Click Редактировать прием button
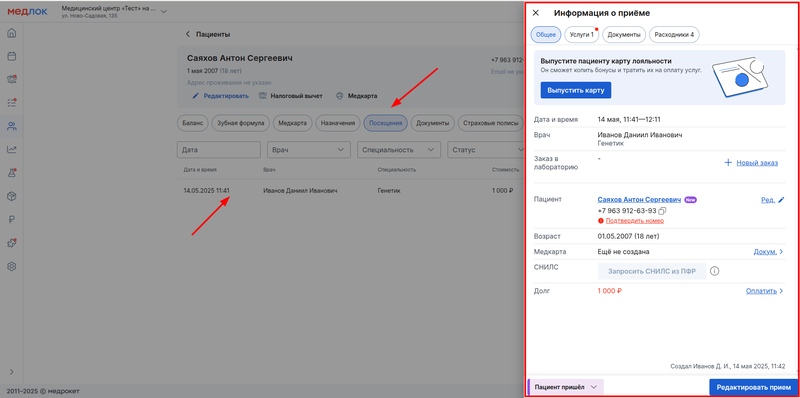Screen dimensions: 800x398 754,387
